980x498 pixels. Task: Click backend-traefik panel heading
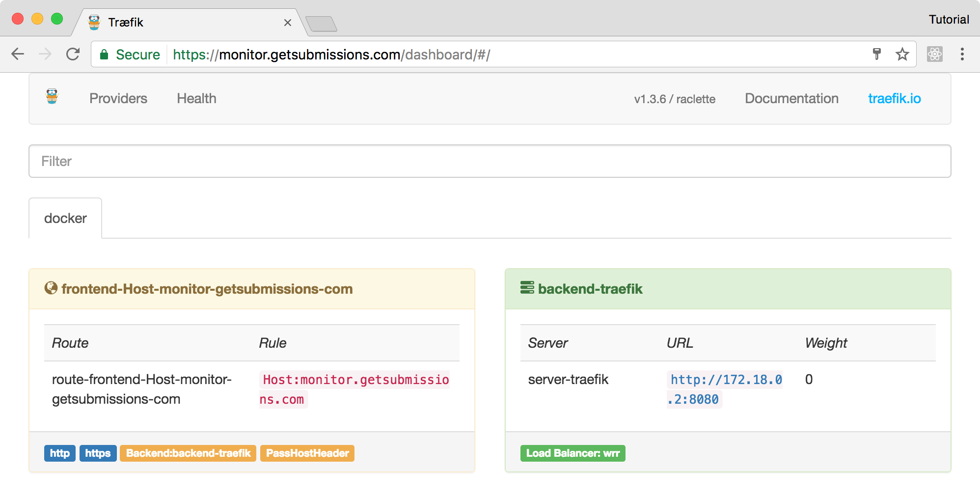[590, 289]
